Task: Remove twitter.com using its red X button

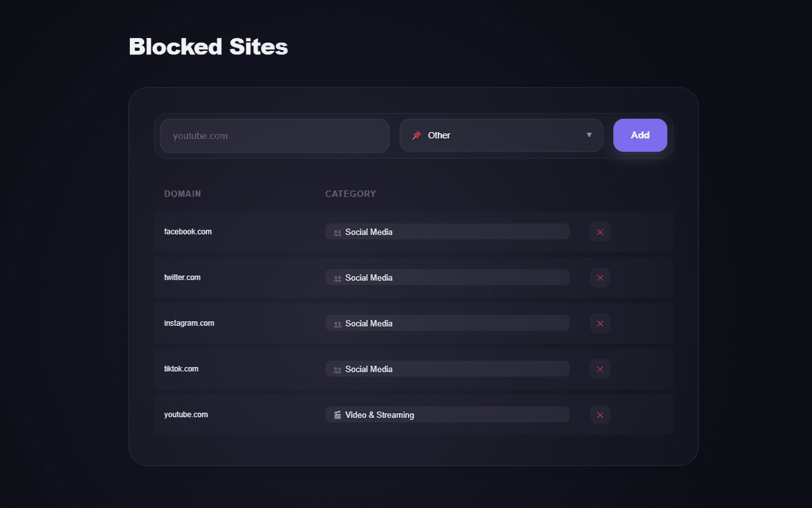Action: point(600,277)
